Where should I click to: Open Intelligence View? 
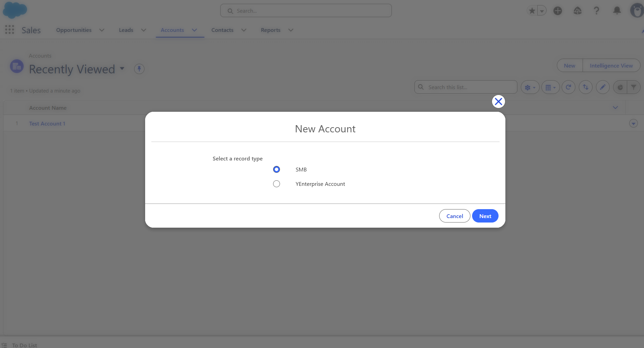coord(611,65)
